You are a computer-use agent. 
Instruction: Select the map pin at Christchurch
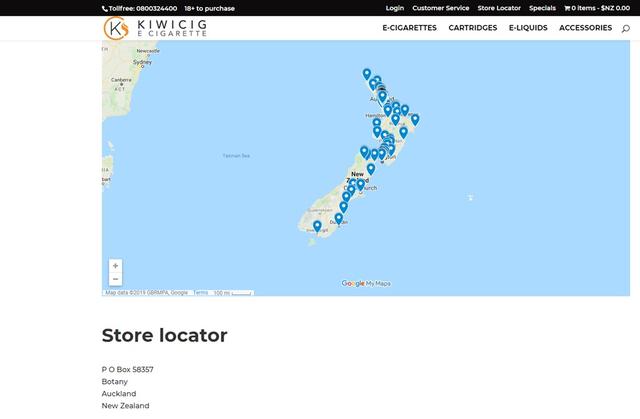coord(360,184)
